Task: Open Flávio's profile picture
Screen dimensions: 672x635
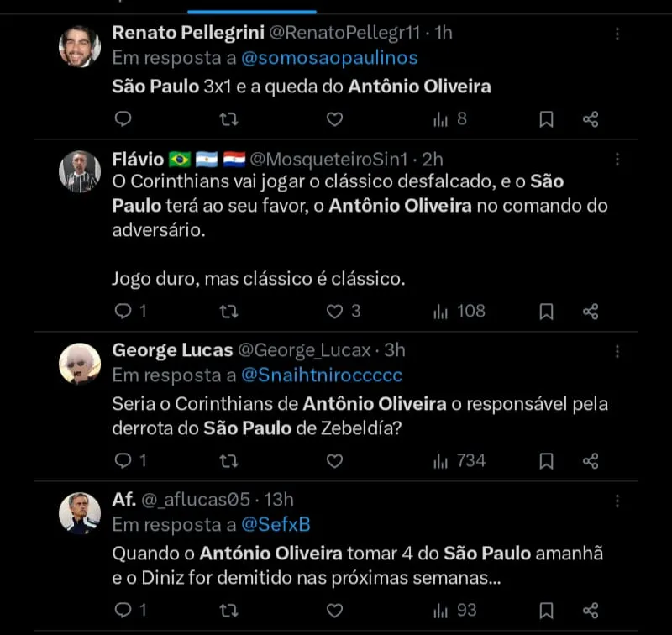Action: pos(80,172)
